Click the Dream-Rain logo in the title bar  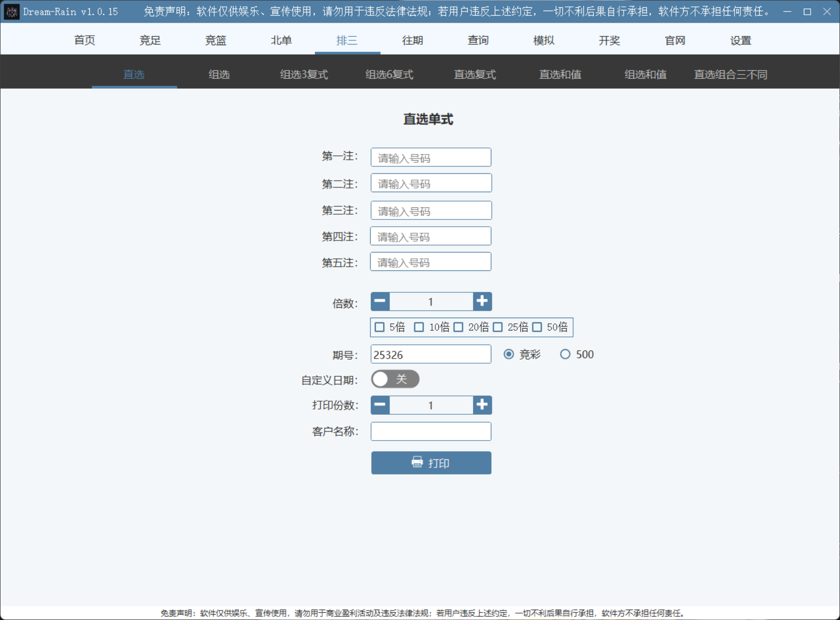pos(11,11)
